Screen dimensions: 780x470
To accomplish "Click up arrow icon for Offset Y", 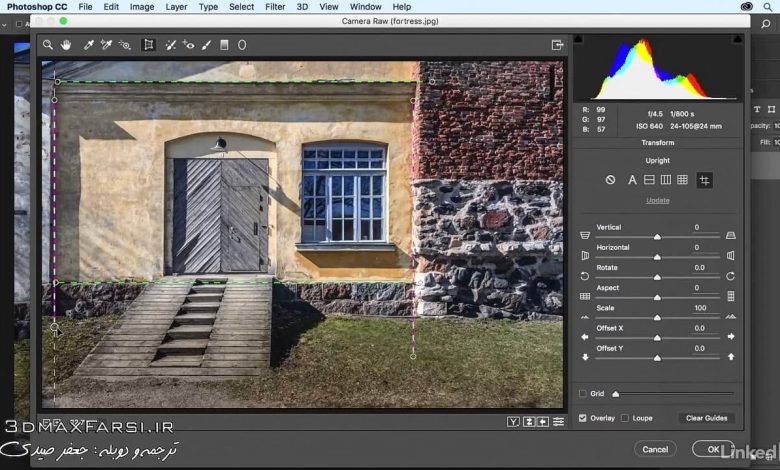I will pos(731,357).
